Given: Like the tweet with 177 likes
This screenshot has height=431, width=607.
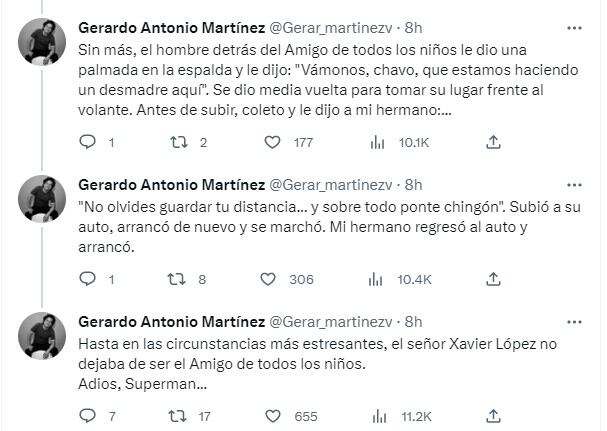Looking at the screenshot, I should coord(272,143).
